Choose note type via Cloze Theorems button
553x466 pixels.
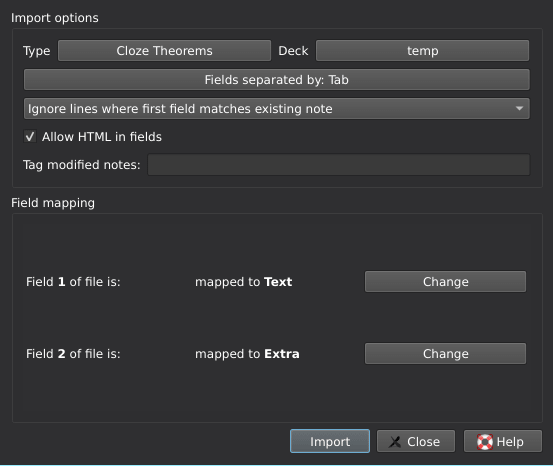coord(164,50)
